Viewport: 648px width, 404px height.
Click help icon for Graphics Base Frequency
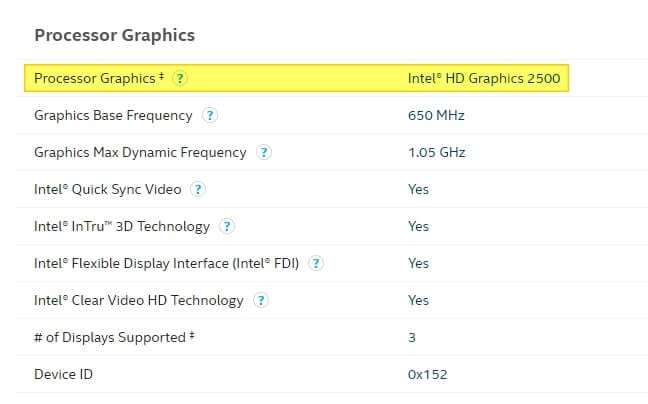coord(210,115)
